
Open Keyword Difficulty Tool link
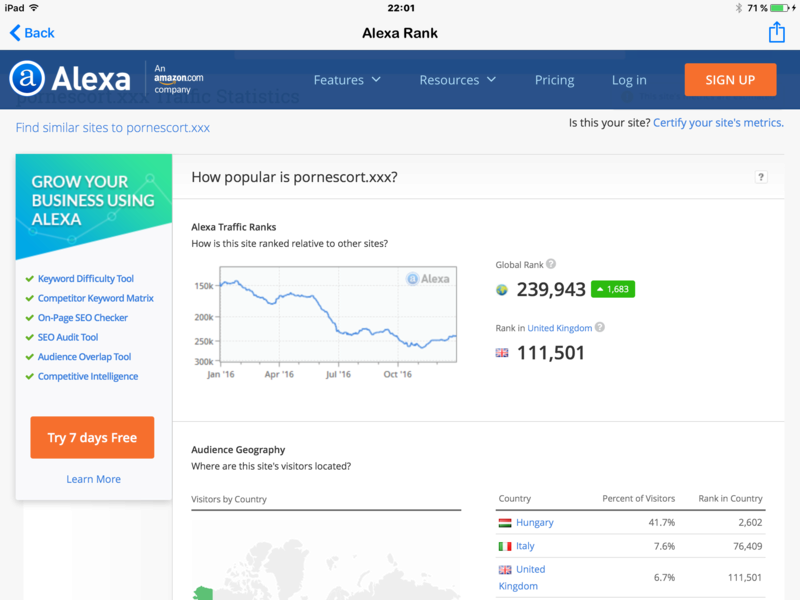point(86,279)
